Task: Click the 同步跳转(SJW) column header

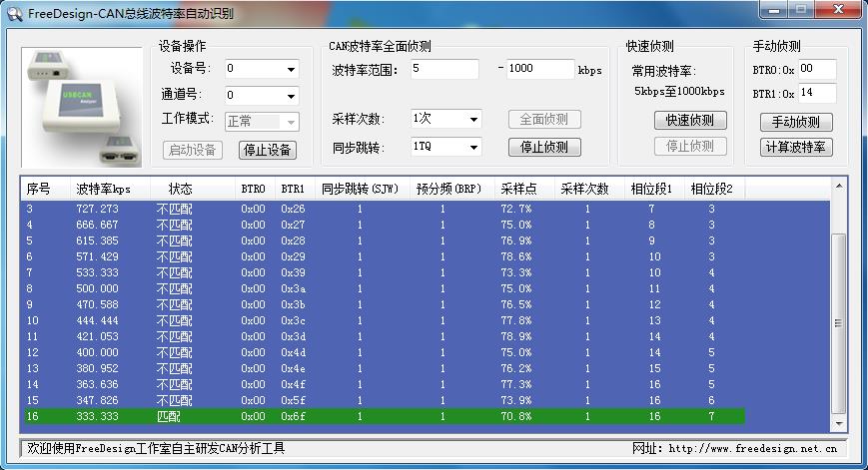Action: (x=362, y=189)
